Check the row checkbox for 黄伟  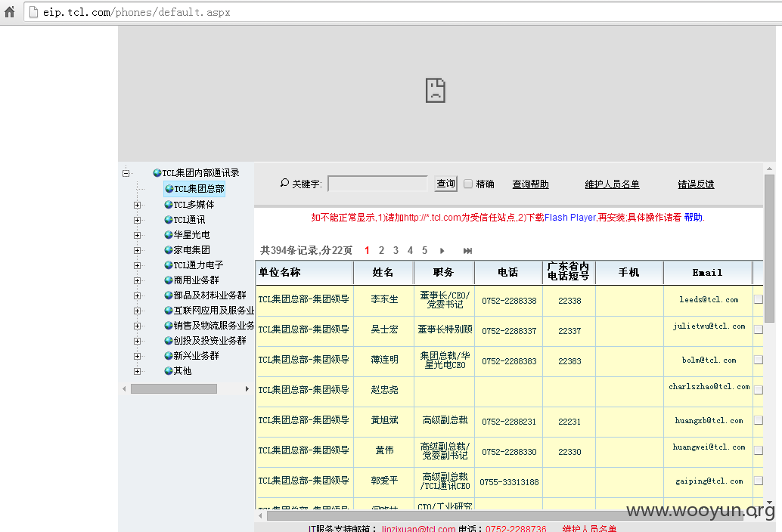pyautogui.click(x=759, y=450)
